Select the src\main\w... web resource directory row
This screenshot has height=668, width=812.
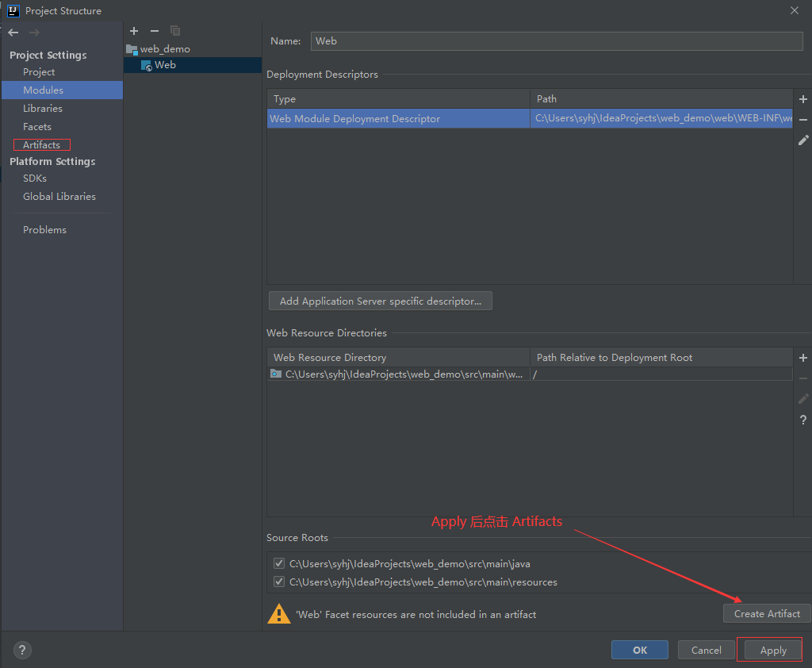(530, 374)
